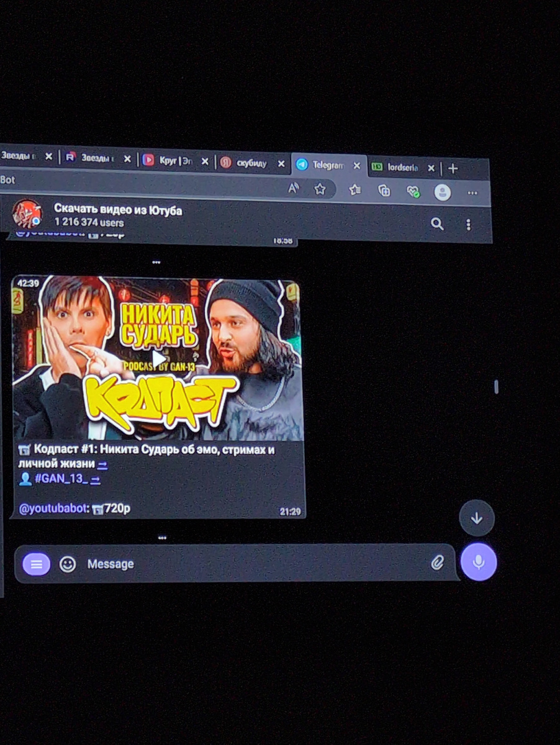The height and width of the screenshot is (745, 560).
Task: Bookmark this page with the star icon
Action: (320, 189)
